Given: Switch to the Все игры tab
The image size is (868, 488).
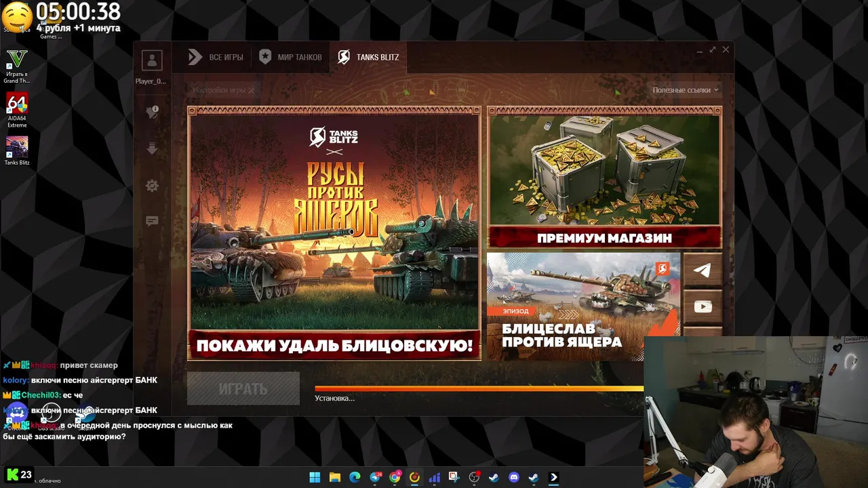Looking at the screenshot, I should pos(216,57).
